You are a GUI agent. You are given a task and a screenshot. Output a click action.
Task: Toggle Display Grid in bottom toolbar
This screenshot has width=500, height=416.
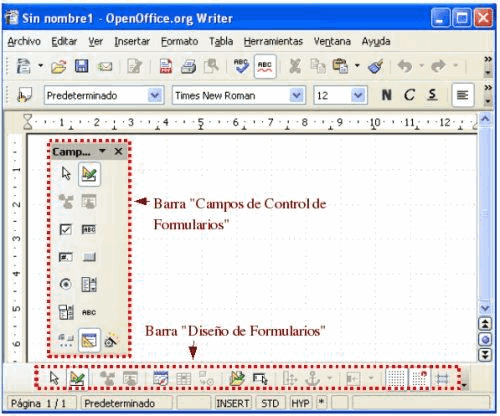click(396, 379)
